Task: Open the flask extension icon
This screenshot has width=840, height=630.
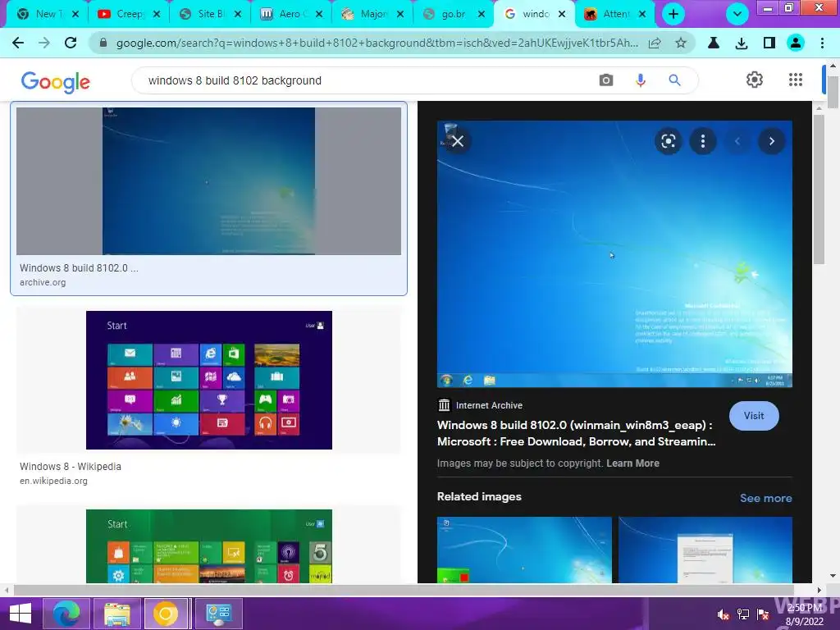Action: 714,43
